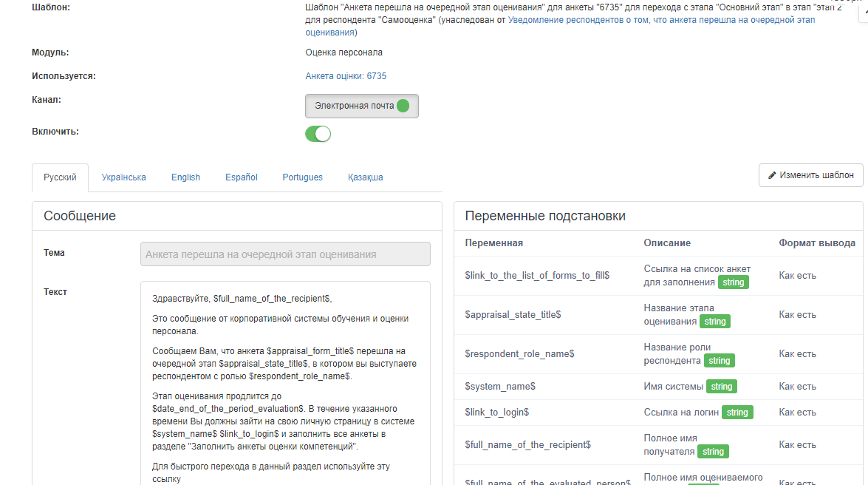
Task: Open the Portugues tab
Action: click(302, 177)
